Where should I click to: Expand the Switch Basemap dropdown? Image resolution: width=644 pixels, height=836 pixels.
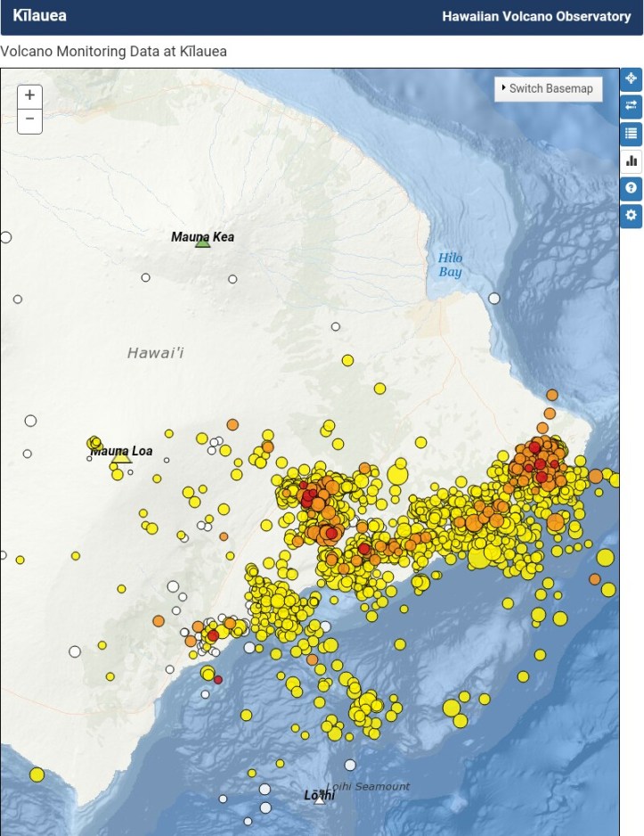pos(550,89)
